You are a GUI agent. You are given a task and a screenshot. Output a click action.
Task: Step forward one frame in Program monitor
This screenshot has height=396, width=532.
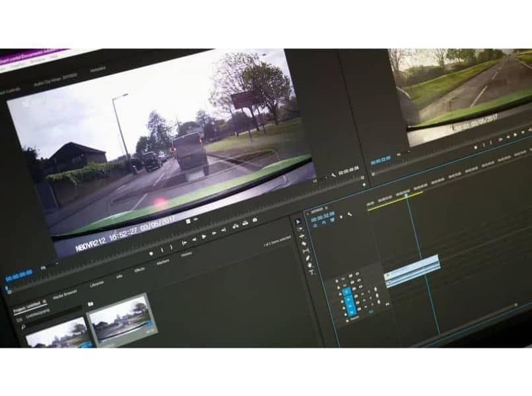click(523, 132)
